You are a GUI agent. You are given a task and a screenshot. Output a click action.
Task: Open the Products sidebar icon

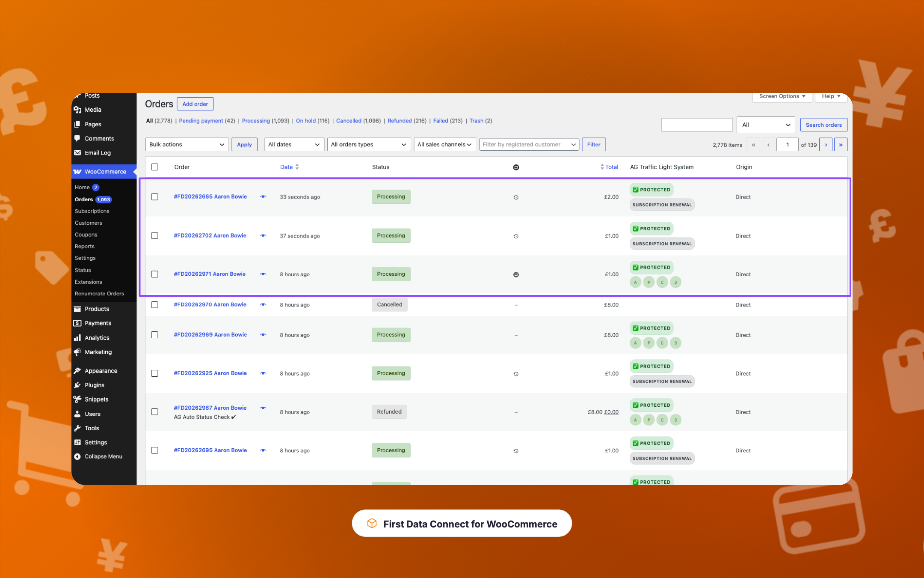[77, 309]
